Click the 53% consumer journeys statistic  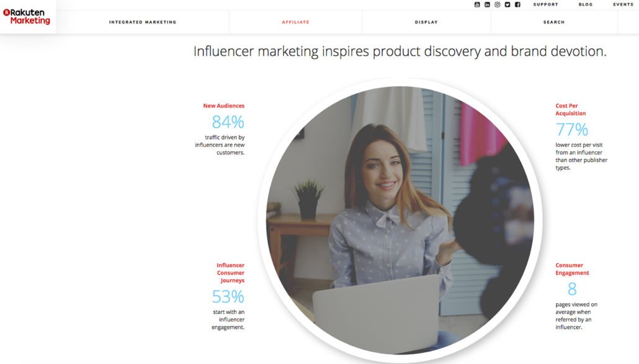(228, 296)
